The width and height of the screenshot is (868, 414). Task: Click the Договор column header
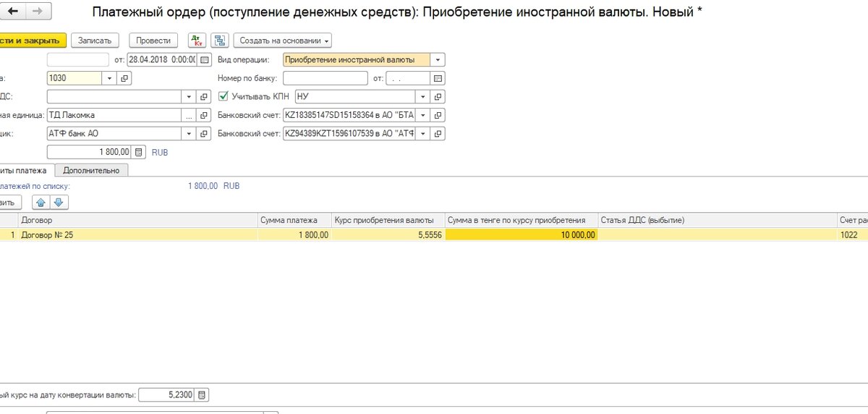click(138, 219)
